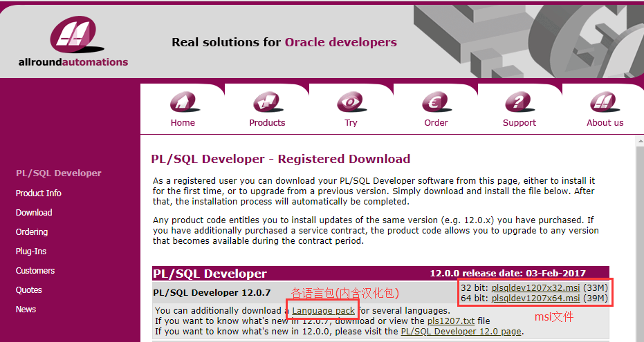Click '12.0.0 release date: 03-Feb-2017' text
Viewport: 644px width, 342px height.
pos(508,273)
